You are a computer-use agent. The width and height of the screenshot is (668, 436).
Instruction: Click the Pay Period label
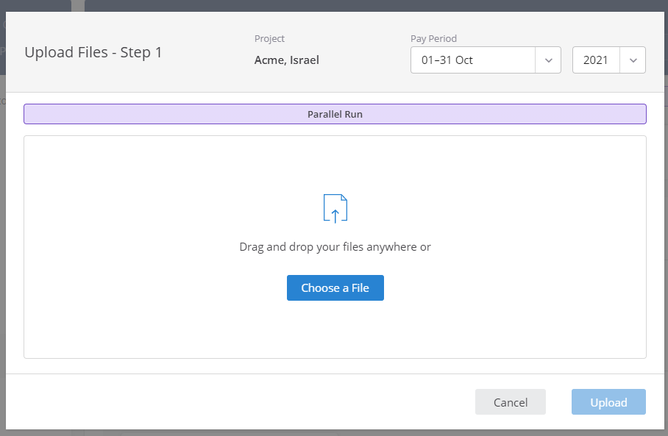coord(434,39)
